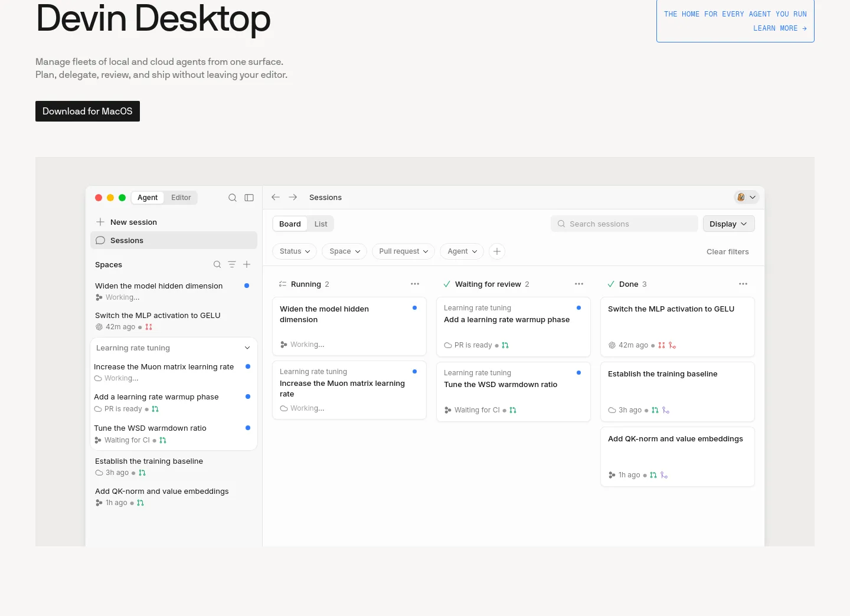Open the Sessions chat bubble icon

(100, 240)
